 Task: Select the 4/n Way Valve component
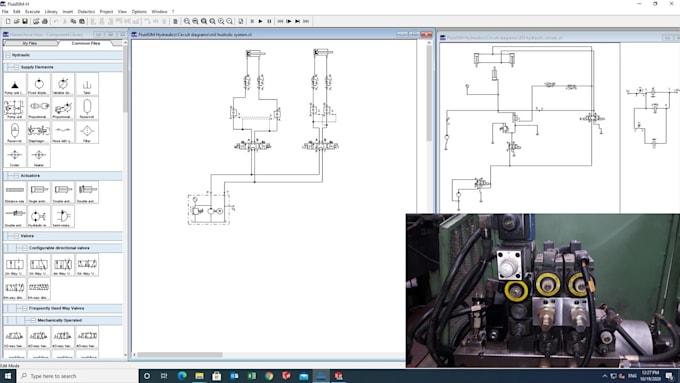click(x=63, y=265)
